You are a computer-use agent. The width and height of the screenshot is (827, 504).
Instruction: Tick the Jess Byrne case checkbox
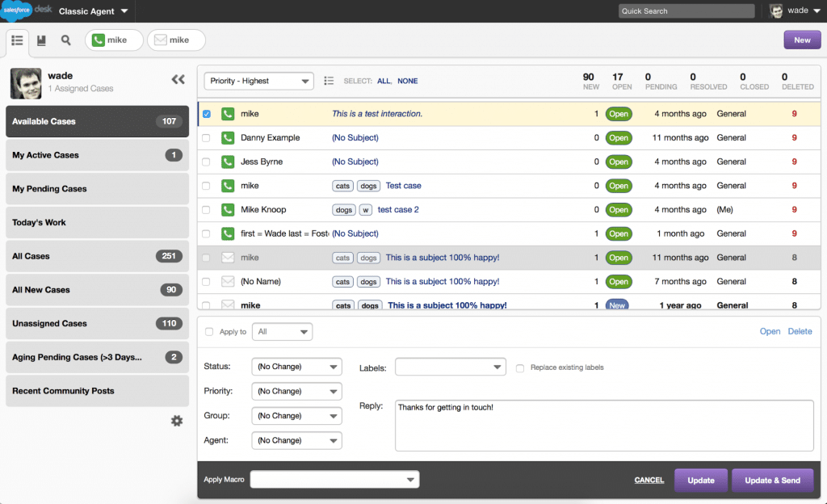click(207, 162)
